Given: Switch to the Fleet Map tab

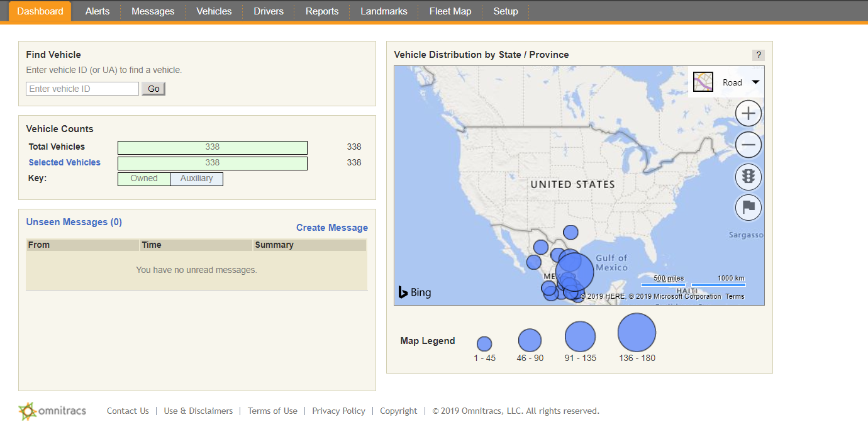Looking at the screenshot, I should point(450,11).
